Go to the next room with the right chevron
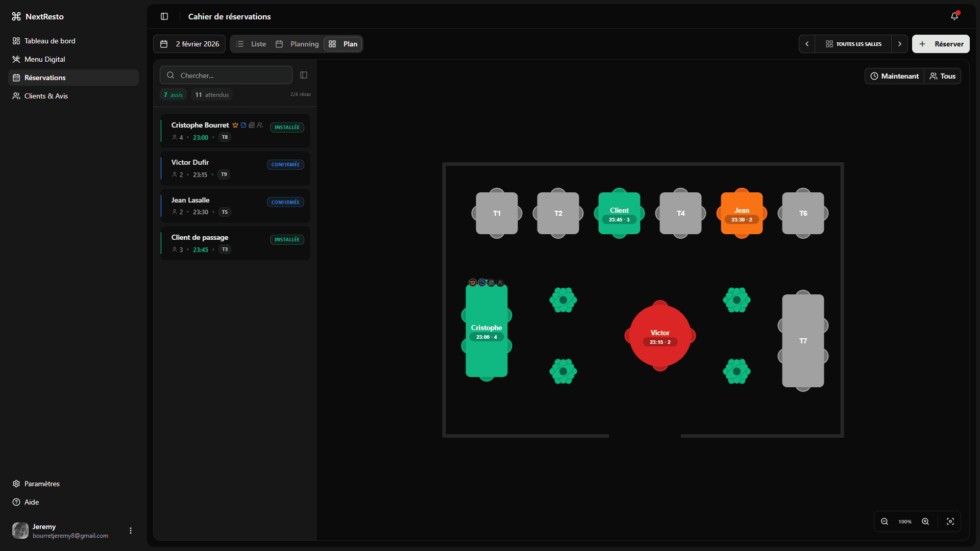Screen dimensions: 980x551 (x=900, y=44)
